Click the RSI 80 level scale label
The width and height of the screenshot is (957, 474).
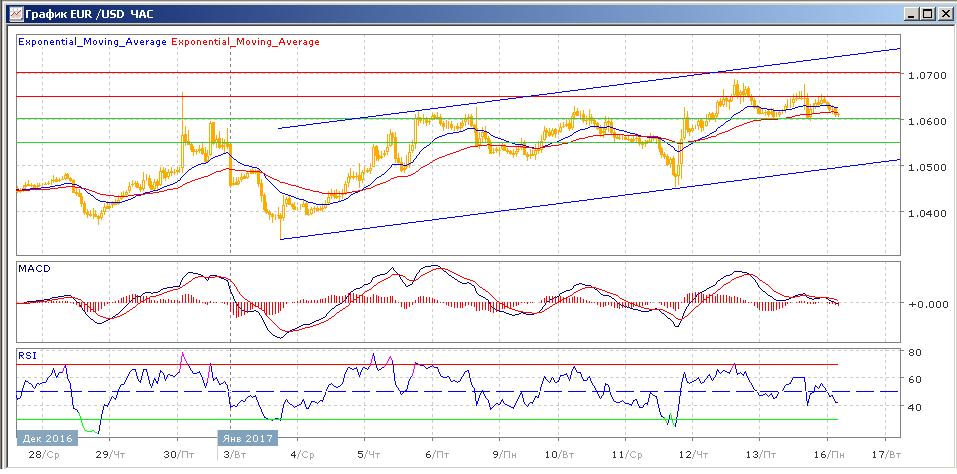click(x=914, y=352)
